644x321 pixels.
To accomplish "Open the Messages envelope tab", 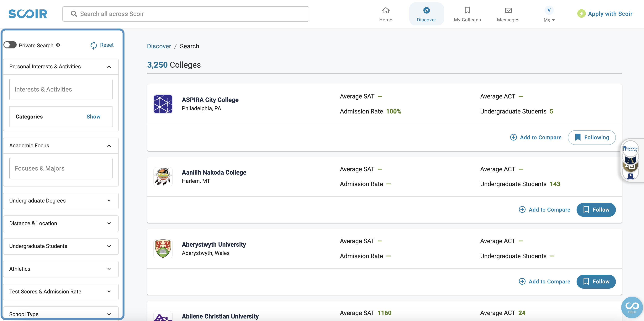I will coord(508,14).
